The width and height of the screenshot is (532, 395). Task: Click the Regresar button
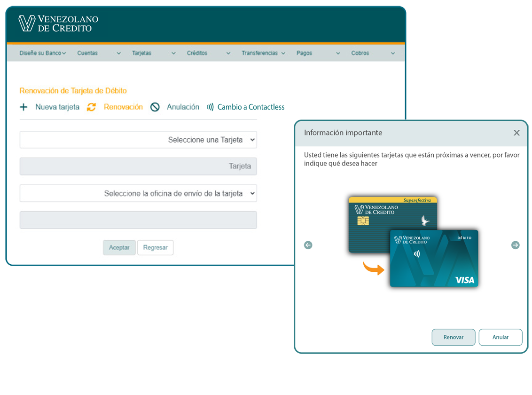[x=156, y=247]
